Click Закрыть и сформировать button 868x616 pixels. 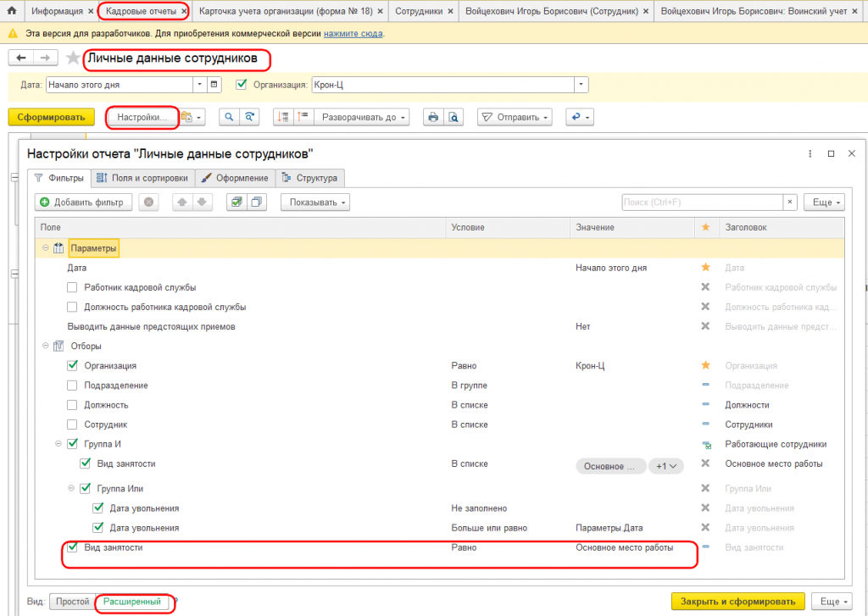point(738,601)
